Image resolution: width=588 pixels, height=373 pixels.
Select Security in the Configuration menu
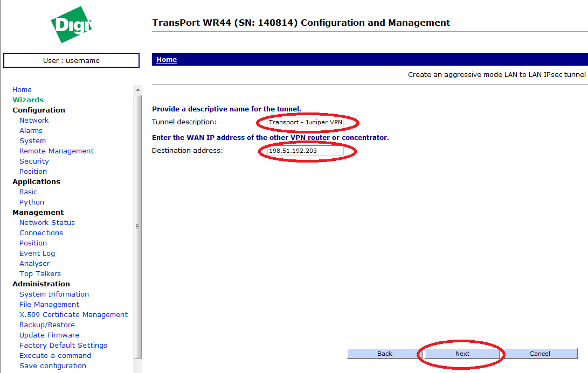tap(34, 161)
